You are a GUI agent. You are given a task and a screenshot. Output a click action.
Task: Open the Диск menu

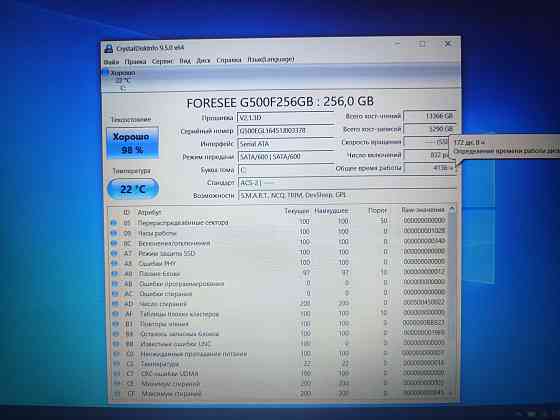pos(204,60)
